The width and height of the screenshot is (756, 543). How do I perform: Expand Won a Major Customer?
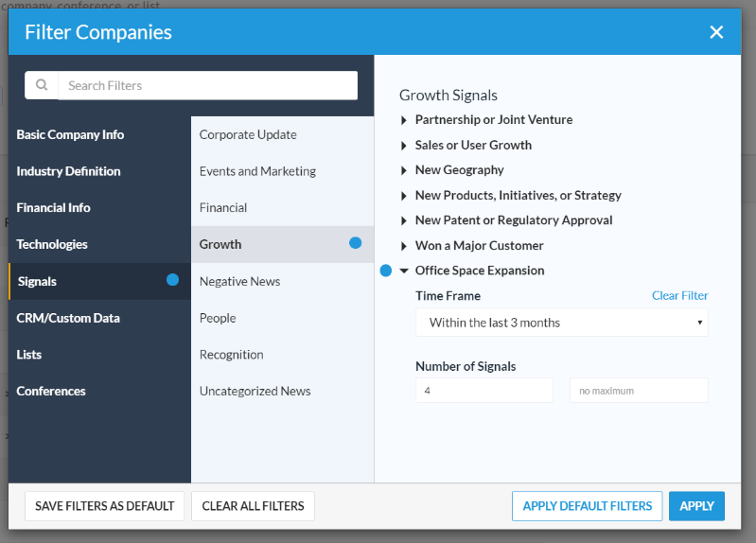click(405, 246)
